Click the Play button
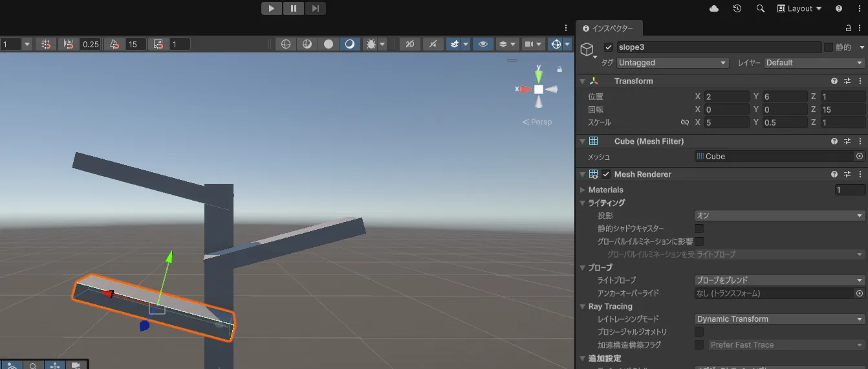The height and width of the screenshot is (369, 868). click(x=272, y=8)
